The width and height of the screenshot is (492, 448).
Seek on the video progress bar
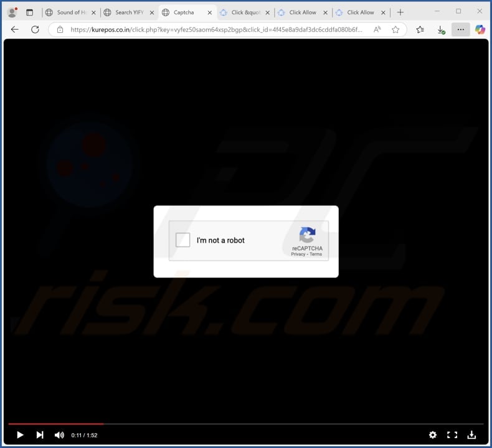click(245, 424)
